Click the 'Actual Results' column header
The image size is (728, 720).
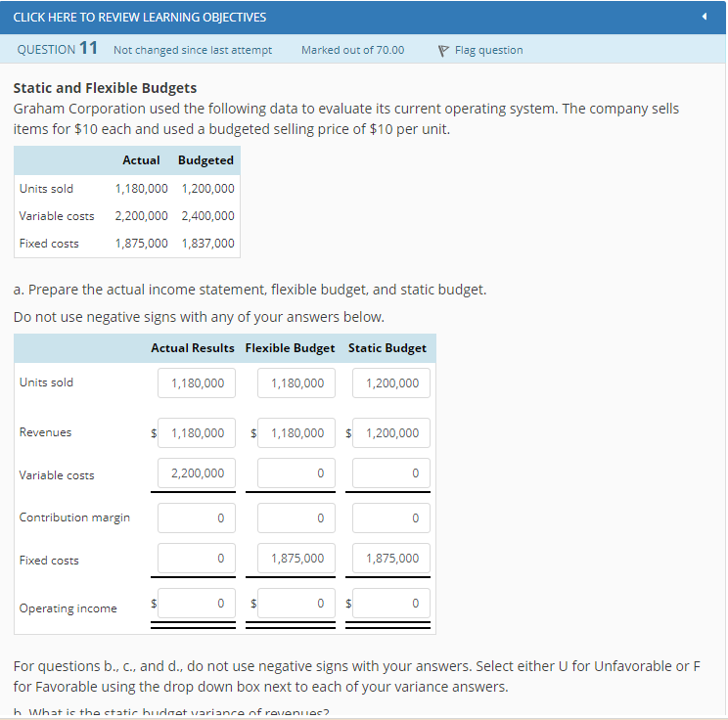coord(193,348)
